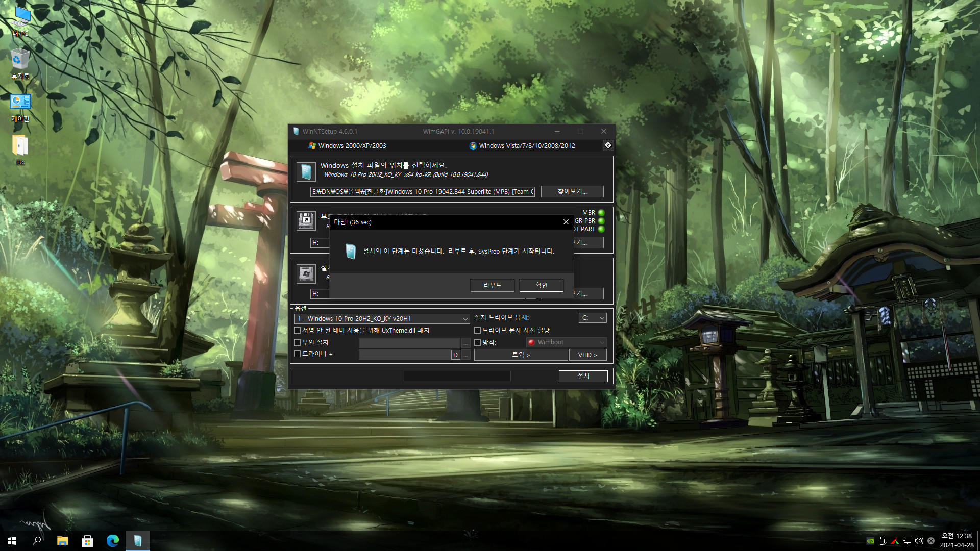Click the red-green triangle tray icon

tap(895, 541)
